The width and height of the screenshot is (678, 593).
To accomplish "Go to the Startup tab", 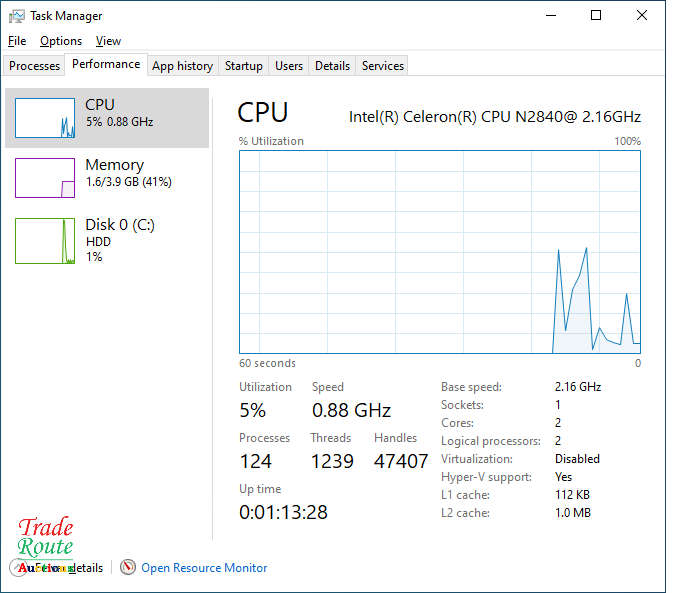I will [243, 66].
